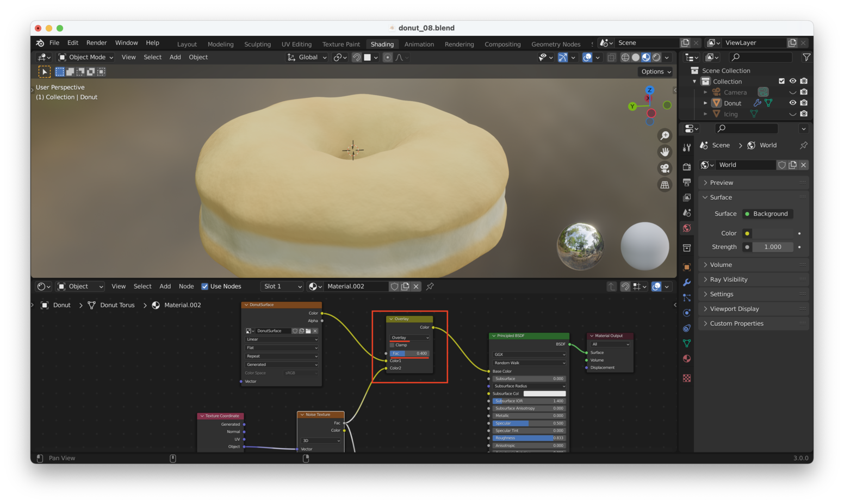Click the Options button in viewport
The image size is (844, 504).
point(656,71)
